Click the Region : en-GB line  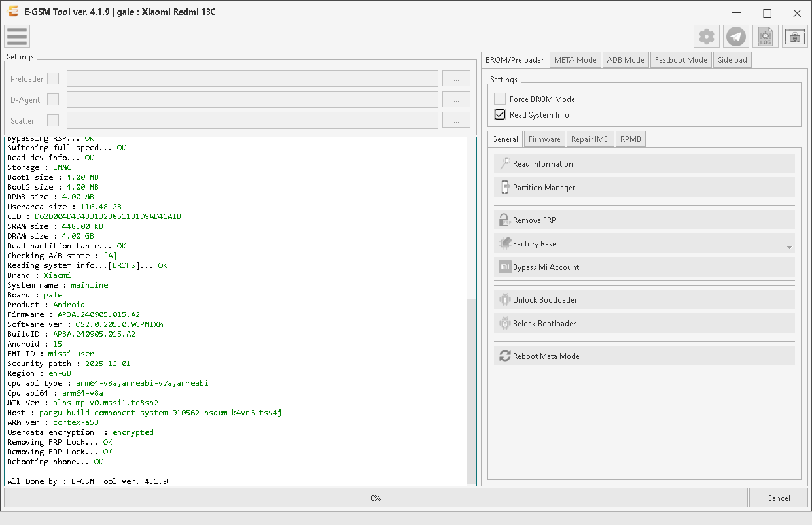click(x=39, y=373)
